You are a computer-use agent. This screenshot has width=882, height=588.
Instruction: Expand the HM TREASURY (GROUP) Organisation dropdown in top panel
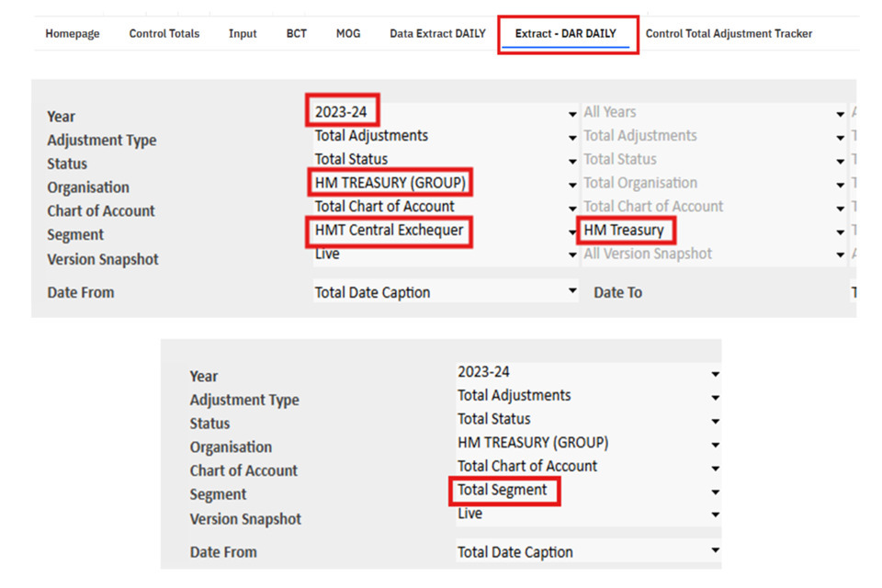[x=572, y=185]
